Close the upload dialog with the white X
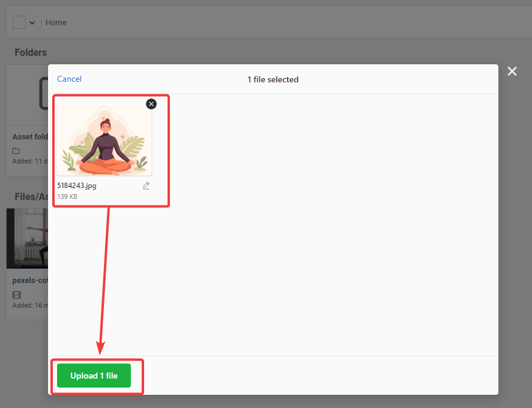 point(512,72)
